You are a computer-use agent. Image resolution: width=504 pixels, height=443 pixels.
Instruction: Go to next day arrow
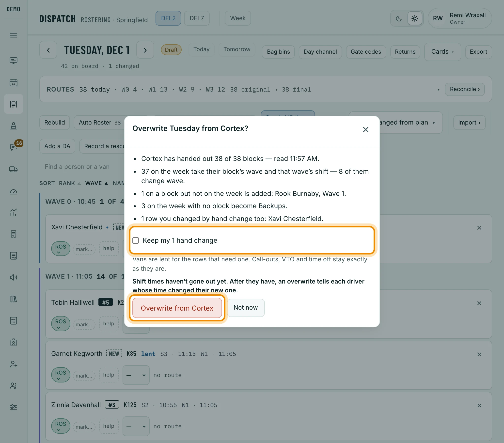(x=145, y=50)
